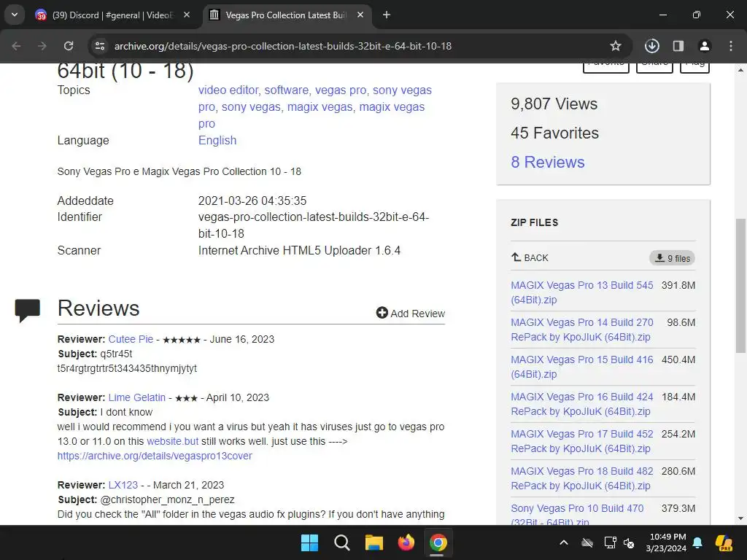Screen dimensions: 747x560
Task: Click the scrollbar down arrow
Action: point(740,518)
